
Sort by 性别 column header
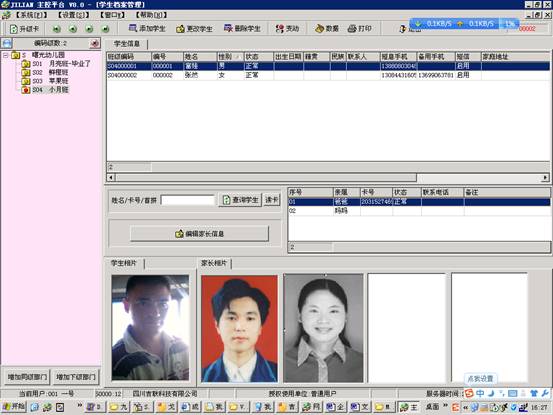tap(230, 56)
